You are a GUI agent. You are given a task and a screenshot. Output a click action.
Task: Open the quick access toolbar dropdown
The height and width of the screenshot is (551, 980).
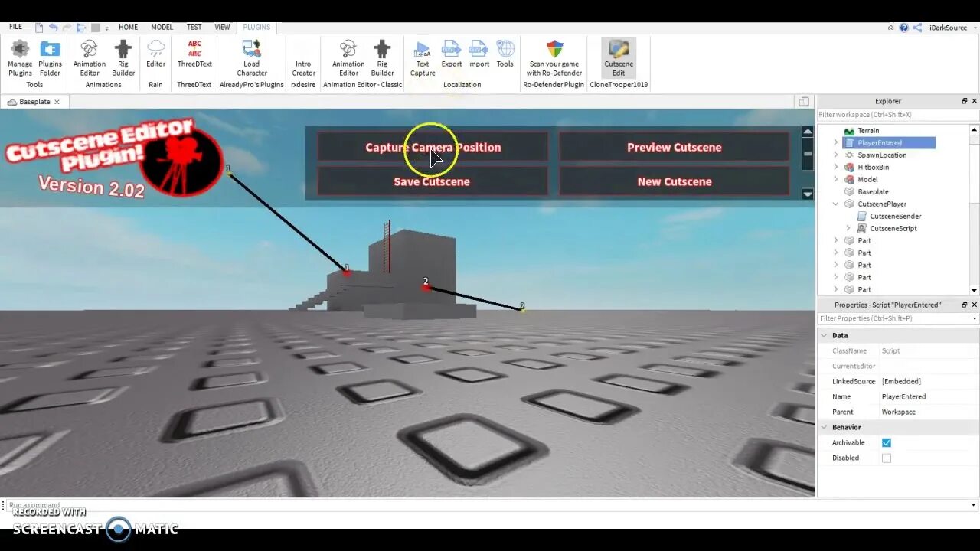click(106, 28)
